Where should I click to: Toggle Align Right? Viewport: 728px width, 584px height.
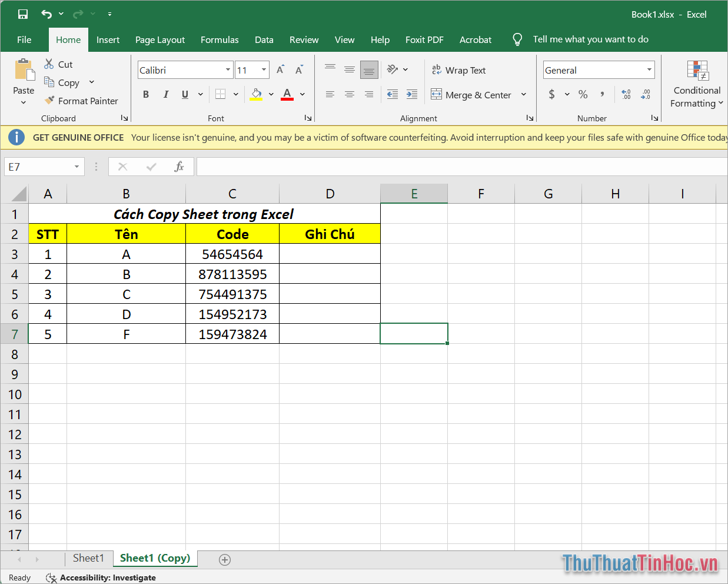(x=369, y=94)
